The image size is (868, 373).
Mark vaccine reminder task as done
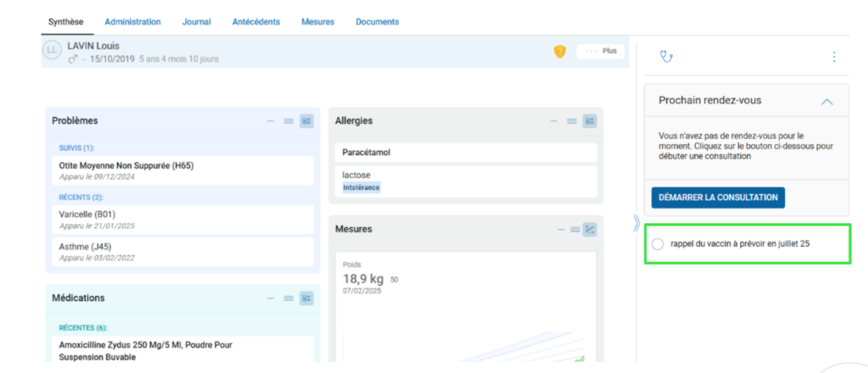click(658, 244)
